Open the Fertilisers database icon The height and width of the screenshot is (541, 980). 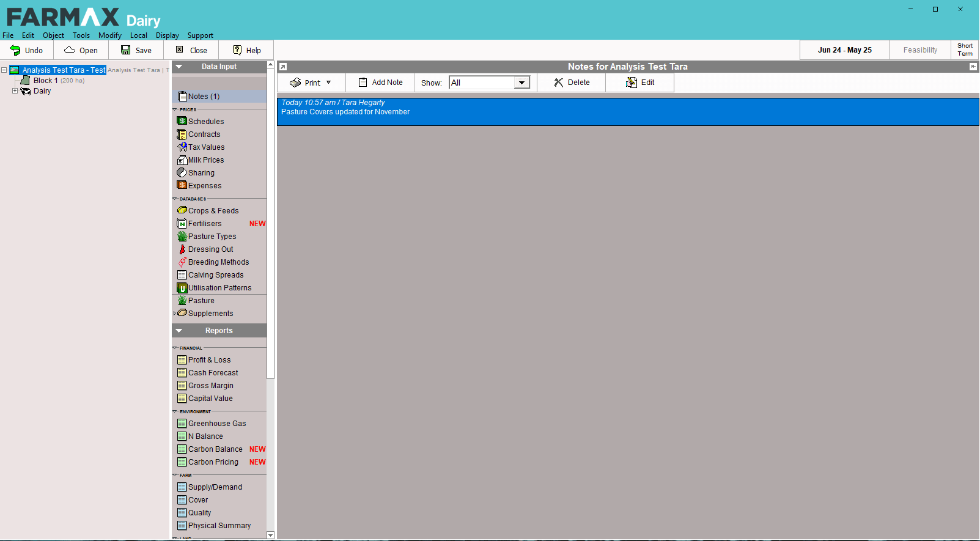(x=182, y=224)
